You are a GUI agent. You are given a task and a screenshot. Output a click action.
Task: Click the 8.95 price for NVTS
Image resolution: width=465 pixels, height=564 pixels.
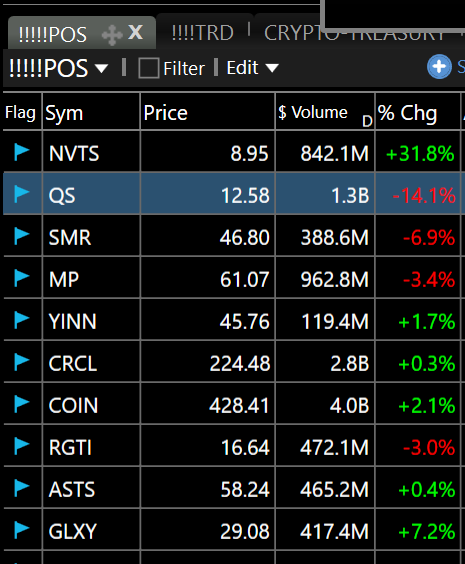pyautogui.click(x=250, y=154)
